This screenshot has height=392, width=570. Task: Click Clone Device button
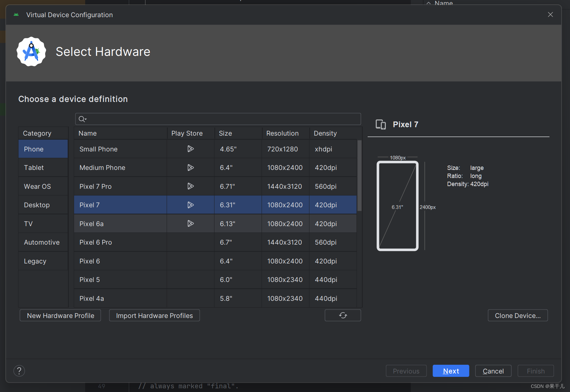point(518,315)
